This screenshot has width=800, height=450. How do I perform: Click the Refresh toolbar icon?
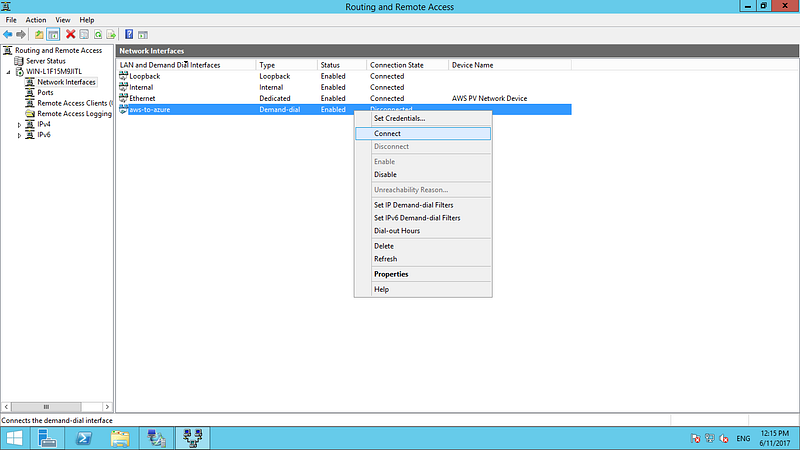tap(98, 35)
